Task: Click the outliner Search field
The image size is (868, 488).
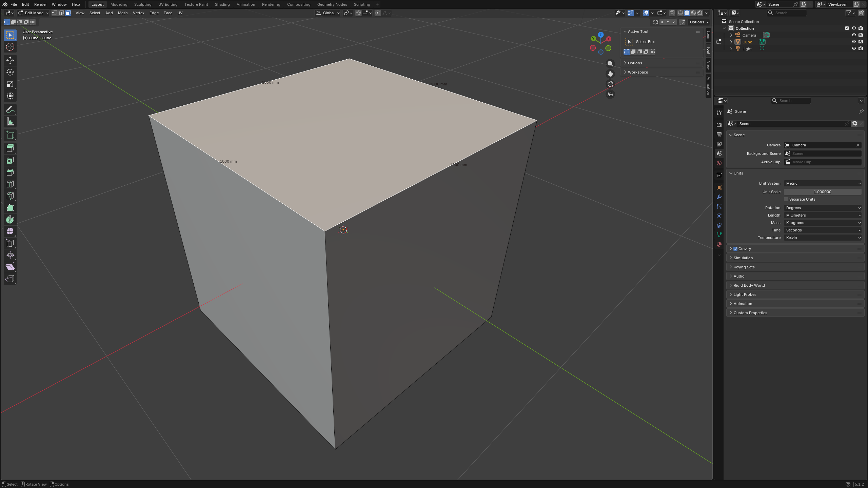Action: [787, 13]
